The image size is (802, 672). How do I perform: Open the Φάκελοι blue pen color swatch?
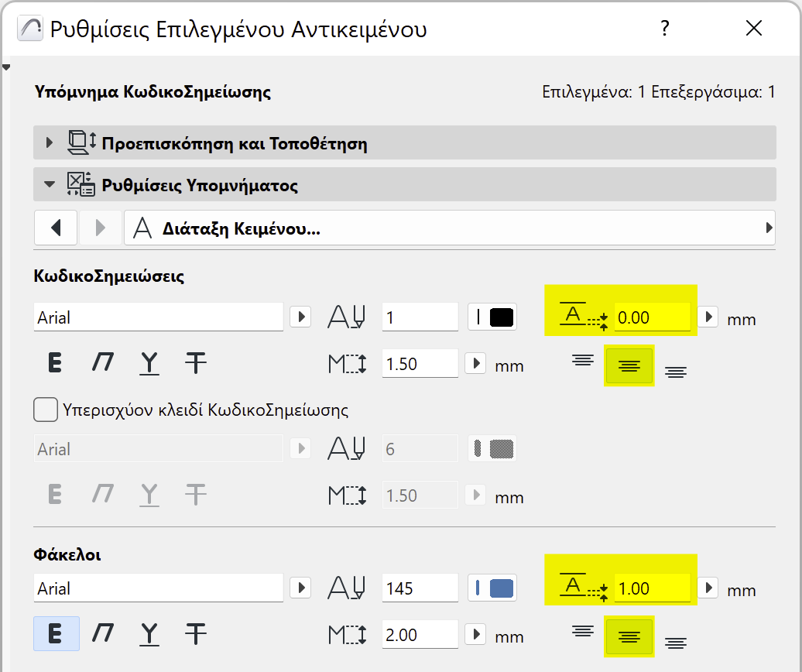tap(493, 588)
